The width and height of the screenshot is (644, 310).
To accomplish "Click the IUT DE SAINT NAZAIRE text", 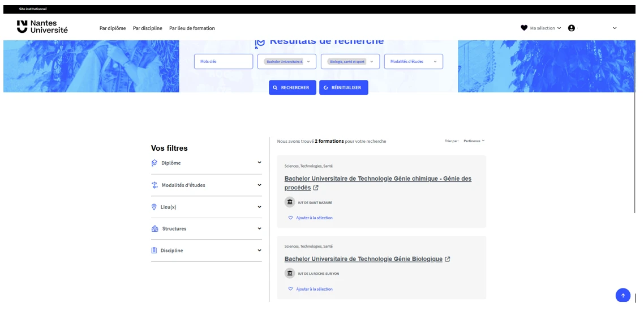I will (315, 203).
